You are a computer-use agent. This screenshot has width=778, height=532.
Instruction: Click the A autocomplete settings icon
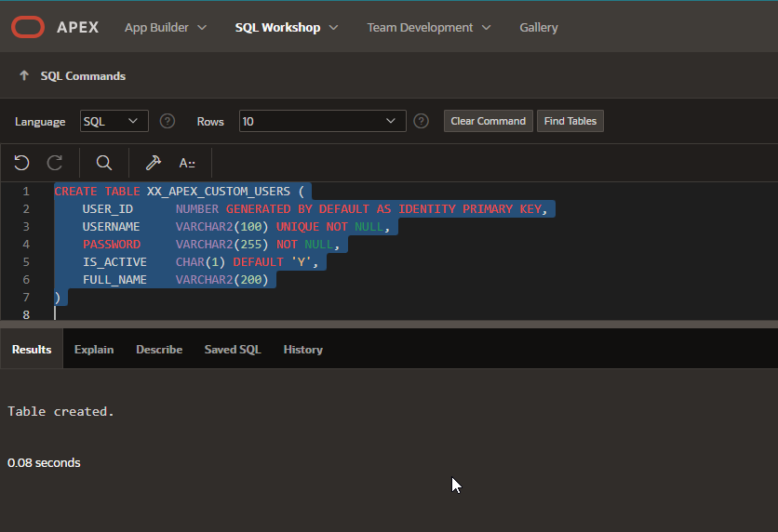tap(186, 163)
